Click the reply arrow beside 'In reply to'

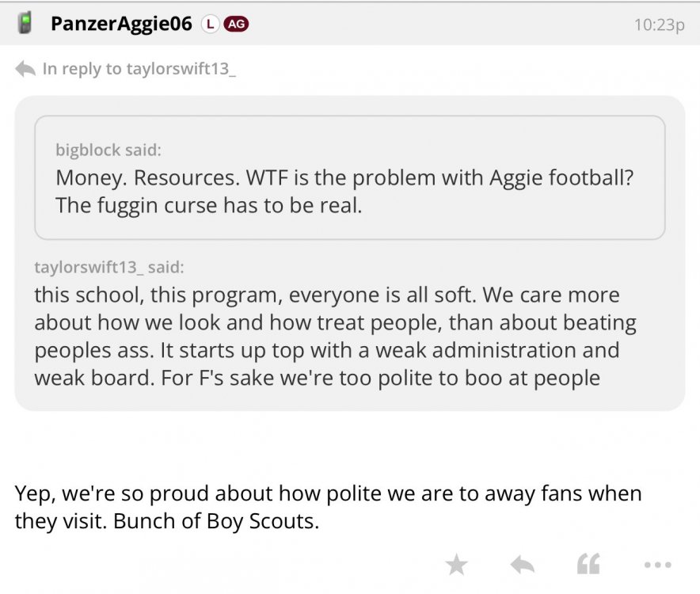(25, 69)
